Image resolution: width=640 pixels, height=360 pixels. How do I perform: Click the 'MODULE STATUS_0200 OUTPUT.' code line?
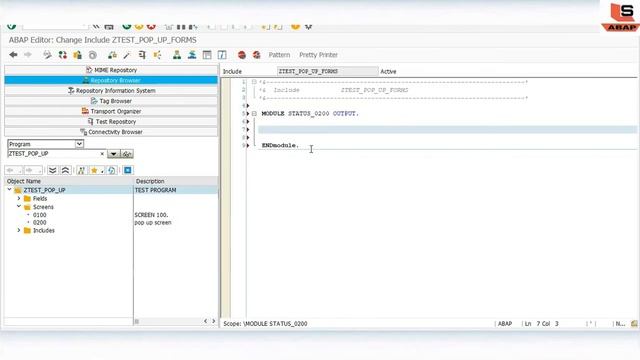[310, 113]
